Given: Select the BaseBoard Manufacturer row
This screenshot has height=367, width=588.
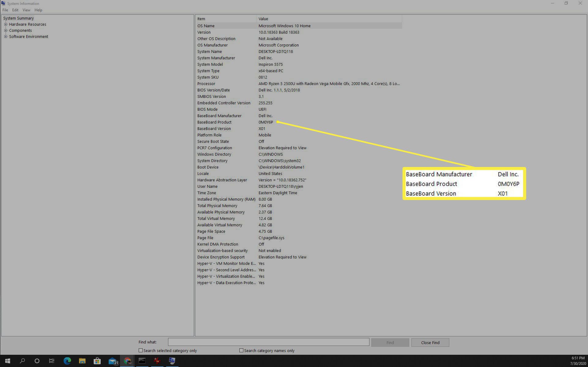Looking at the screenshot, I should [299, 116].
